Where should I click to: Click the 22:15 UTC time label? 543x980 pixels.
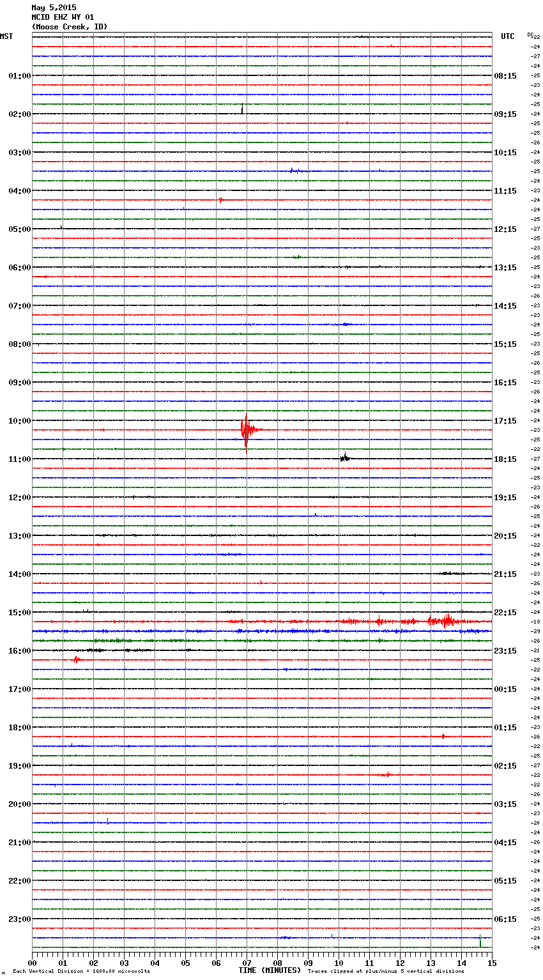[x=505, y=613]
